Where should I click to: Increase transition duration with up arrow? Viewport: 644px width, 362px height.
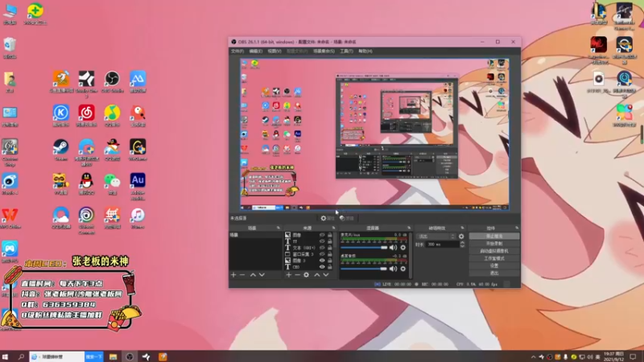point(462,243)
